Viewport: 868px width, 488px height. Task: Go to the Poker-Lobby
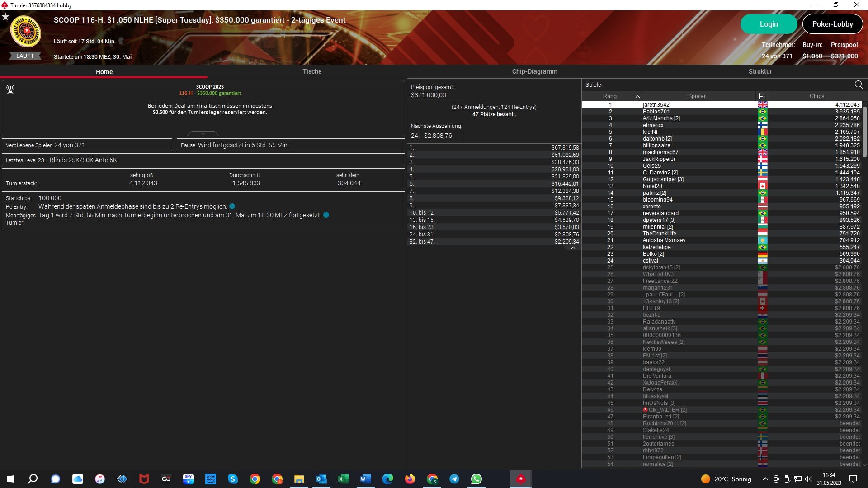pos(832,24)
